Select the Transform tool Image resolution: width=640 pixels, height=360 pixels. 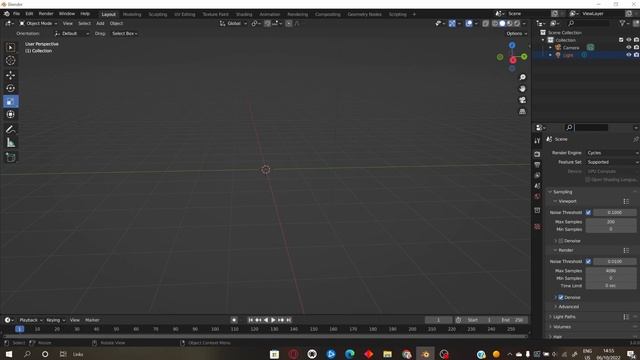pos(11,115)
